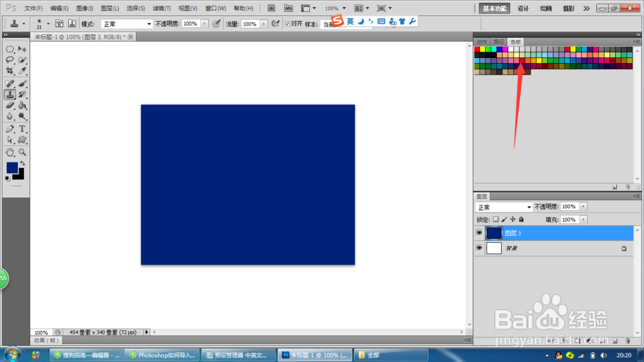The width and height of the screenshot is (644, 362).
Task: Switch to the 绘画 workspace
Action: [x=546, y=8]
